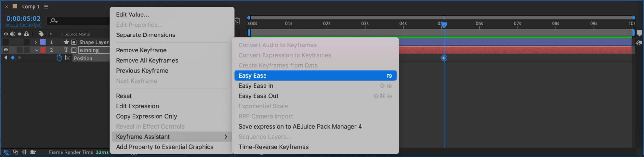Click the red label color of winning layer

[x=43, y=50]
